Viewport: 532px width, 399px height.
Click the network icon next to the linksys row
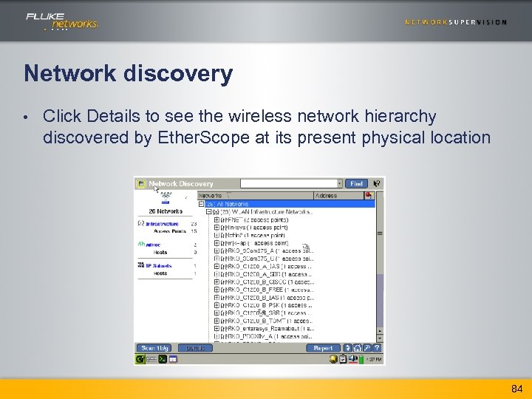223,228
